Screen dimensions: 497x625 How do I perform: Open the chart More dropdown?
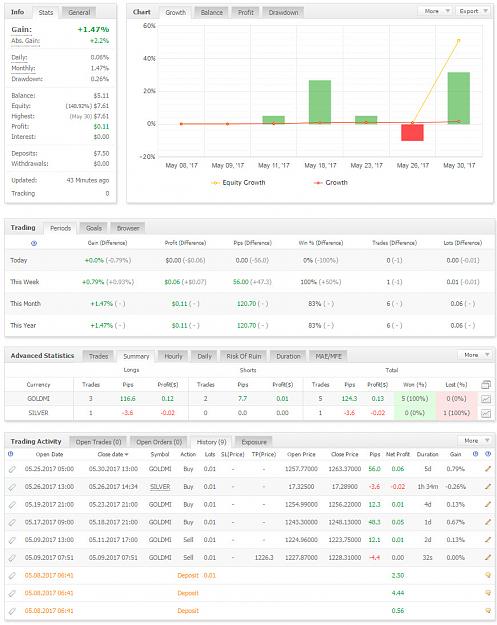pos(434,11)
